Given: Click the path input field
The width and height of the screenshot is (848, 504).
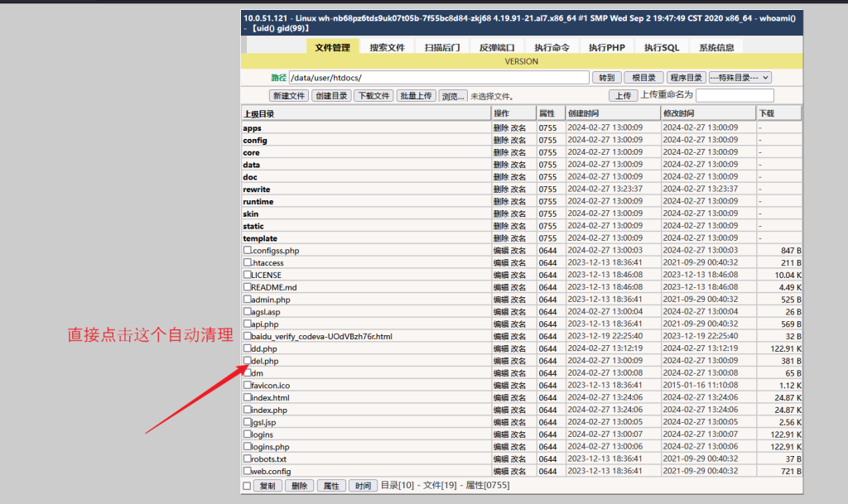Looking at the screenshot, I should pos(439,77).
